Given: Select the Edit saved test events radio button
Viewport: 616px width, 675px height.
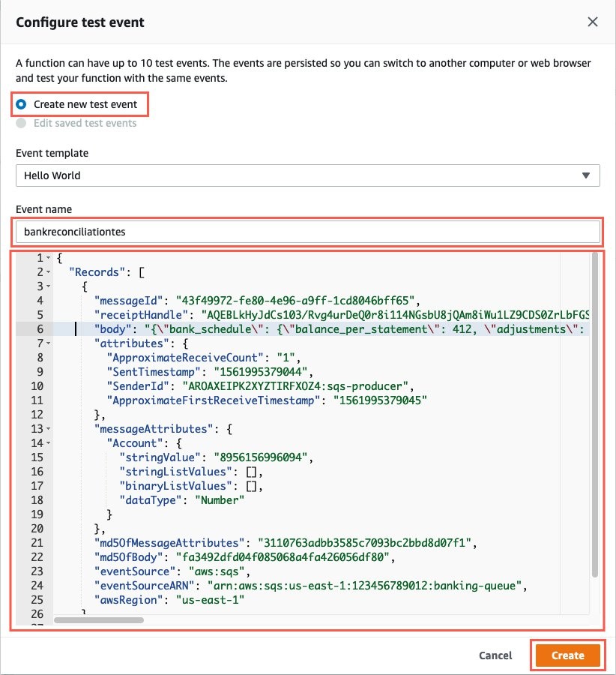Looking at the screenshot, I should [22, 123].
